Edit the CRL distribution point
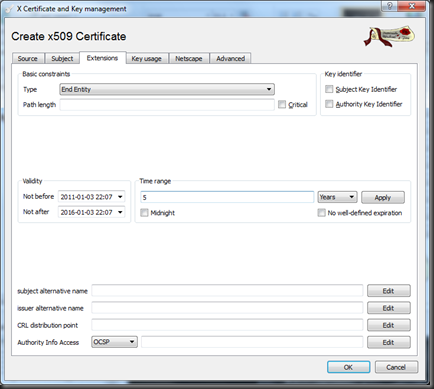 pos(389,325)
